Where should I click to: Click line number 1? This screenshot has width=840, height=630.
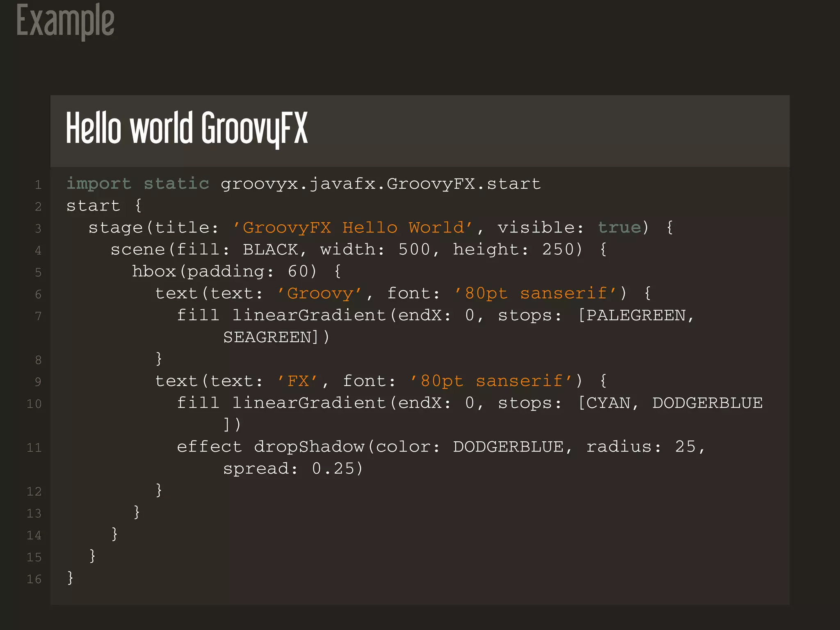(x=38, y=185)
